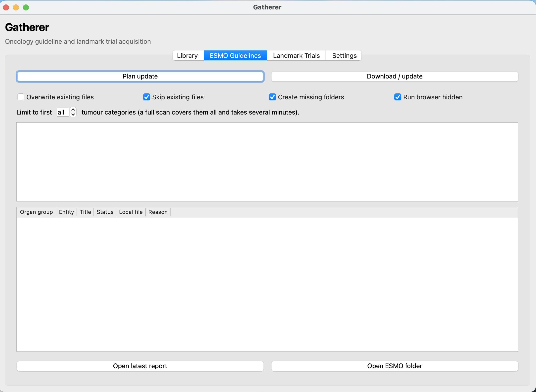
Task: Start Download / update
Action: coord(395,76)
